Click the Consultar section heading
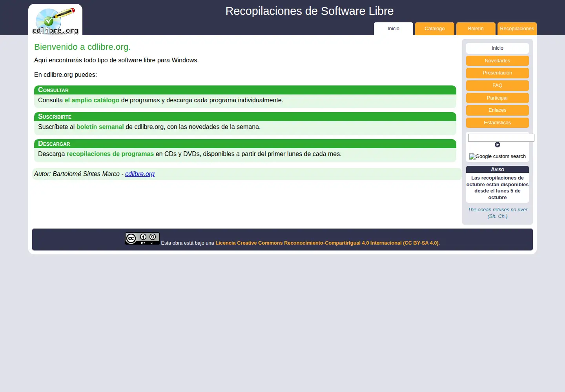 click(x=245, y=90)
